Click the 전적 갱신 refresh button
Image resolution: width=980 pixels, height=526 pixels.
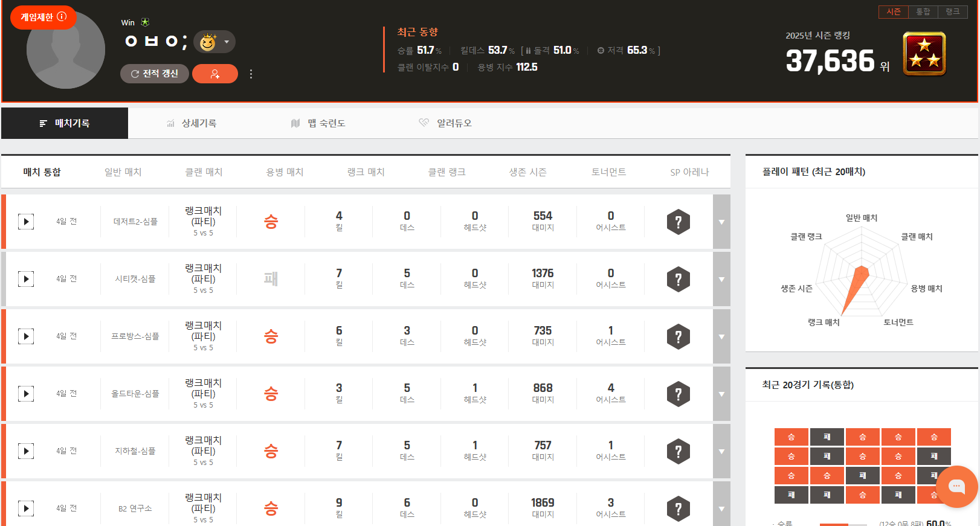point(155,74)
